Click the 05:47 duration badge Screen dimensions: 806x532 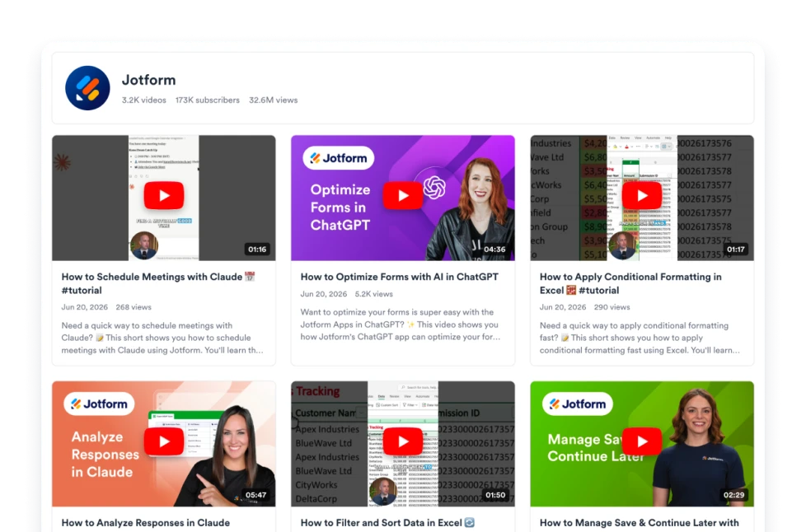tap(255, 495)
